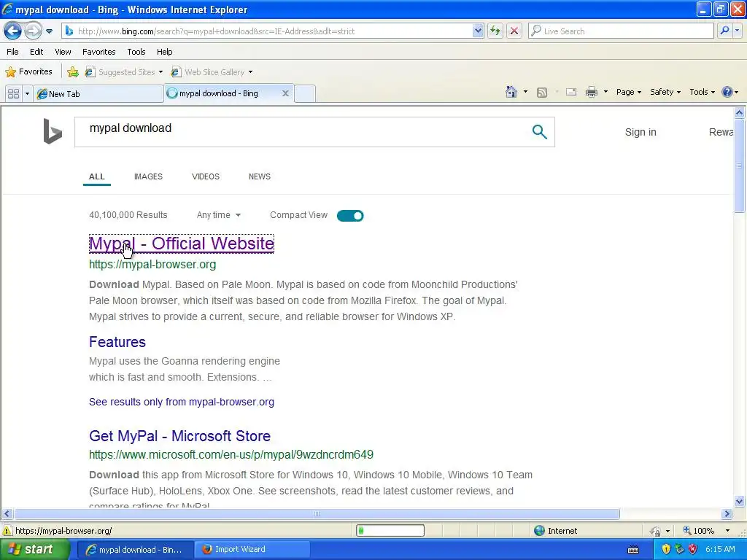Screen dimensions: 747x560
Task: Open the recent pages dropdown arrow
Action: [49, 31]
